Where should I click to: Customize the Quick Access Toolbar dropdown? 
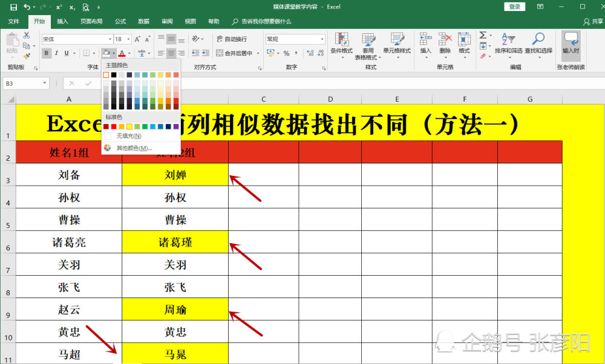pyautogui.click(x=99, y=7)
